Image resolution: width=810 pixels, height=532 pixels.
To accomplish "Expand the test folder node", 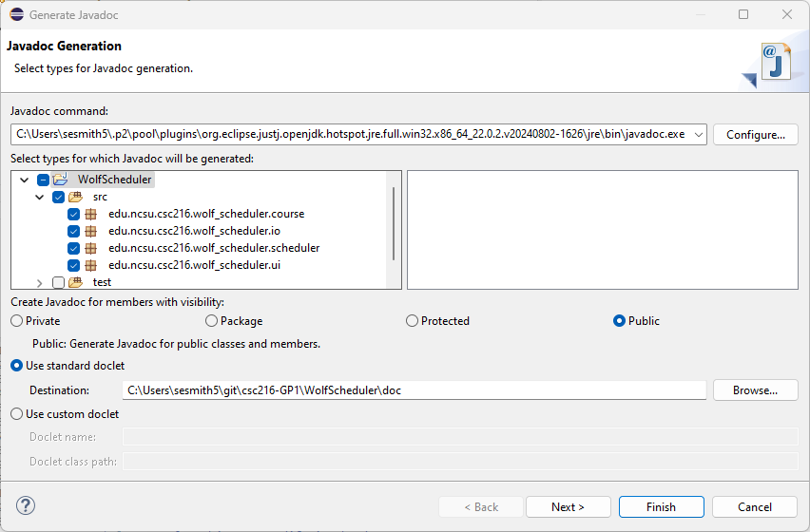I will (x=39, y=283).
